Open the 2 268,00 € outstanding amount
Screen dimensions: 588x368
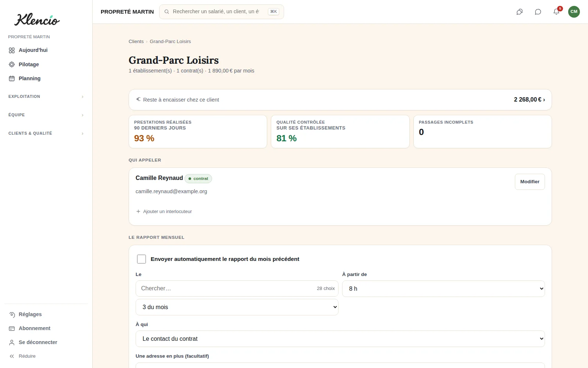pyautogui.click(x=529, y=100)
